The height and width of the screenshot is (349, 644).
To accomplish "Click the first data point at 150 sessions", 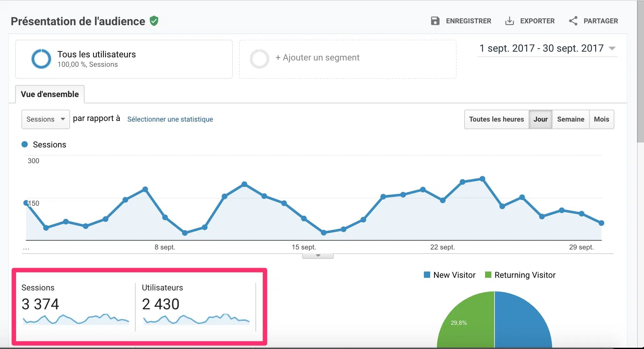I will tap(26, 203).
